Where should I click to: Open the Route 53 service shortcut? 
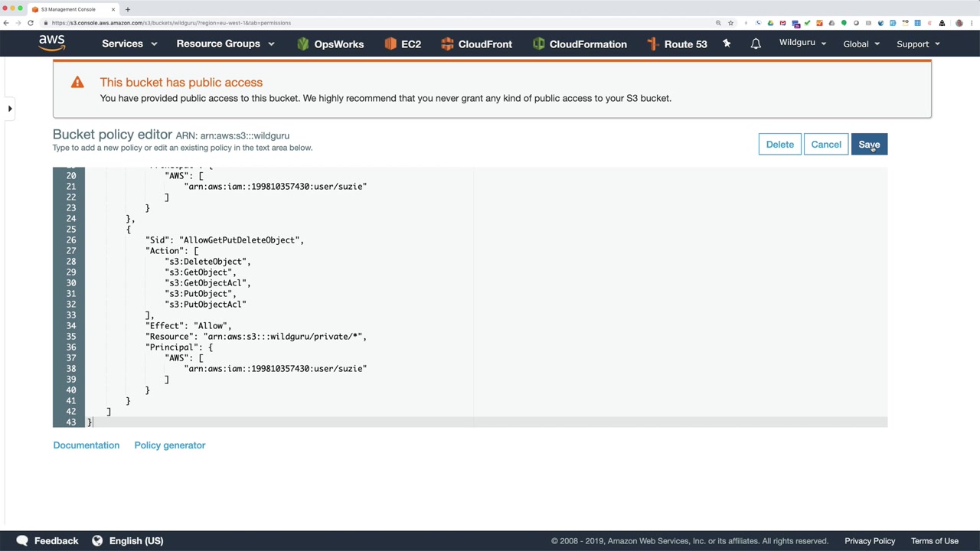click(677, 44)
